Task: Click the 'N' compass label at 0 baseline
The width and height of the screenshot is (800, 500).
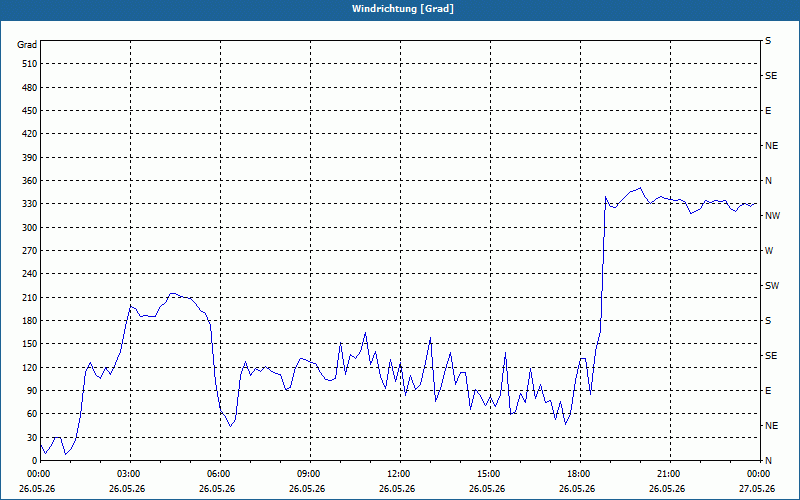Action: pos(768,461)
